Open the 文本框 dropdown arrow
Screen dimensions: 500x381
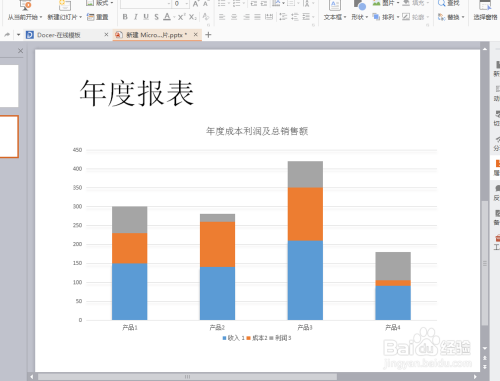345,17
